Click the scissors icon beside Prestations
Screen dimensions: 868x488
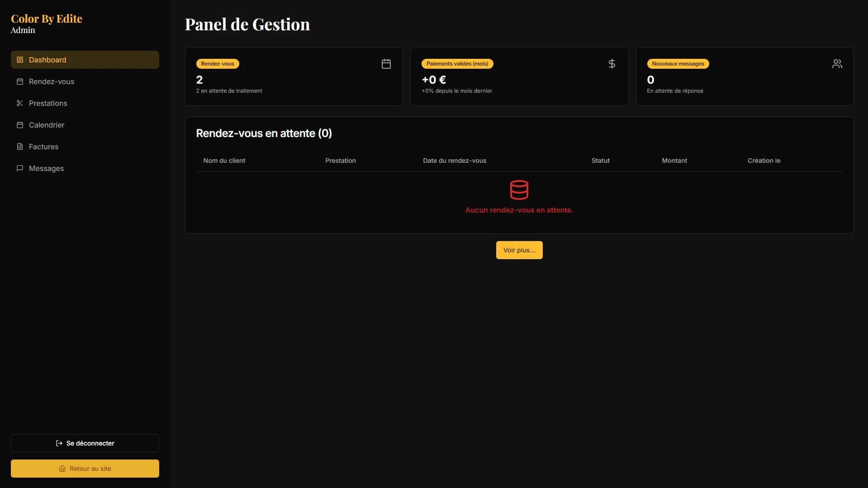(x=20, y=103)
